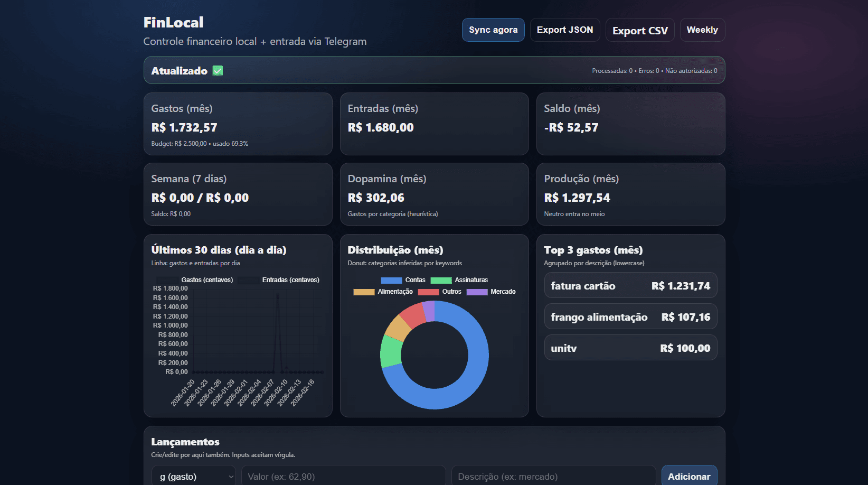Click the Sync agora button
This screenshot has height=485, width=868.
coord(493,30)
